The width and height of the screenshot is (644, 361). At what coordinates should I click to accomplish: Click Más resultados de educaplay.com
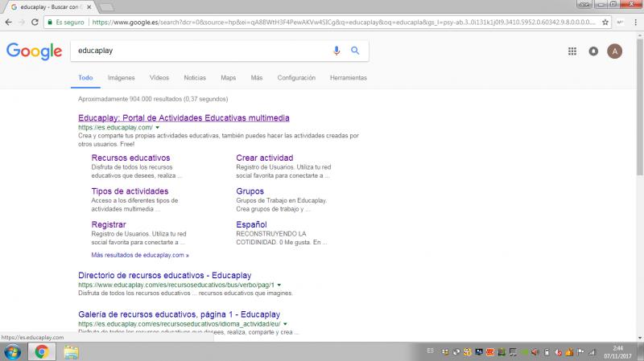140,255
